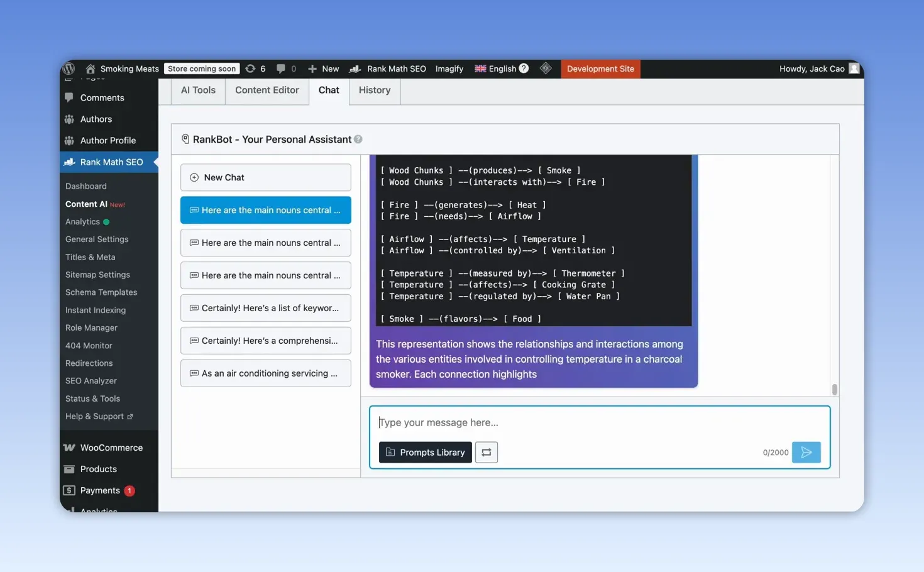Click the WooCommerce sidebar logo icon

(x=69, y=448)
